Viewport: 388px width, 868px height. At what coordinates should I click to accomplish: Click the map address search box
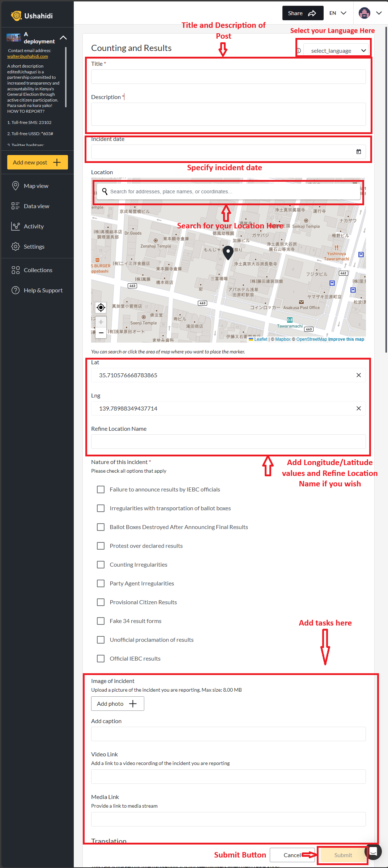[229, 192]
